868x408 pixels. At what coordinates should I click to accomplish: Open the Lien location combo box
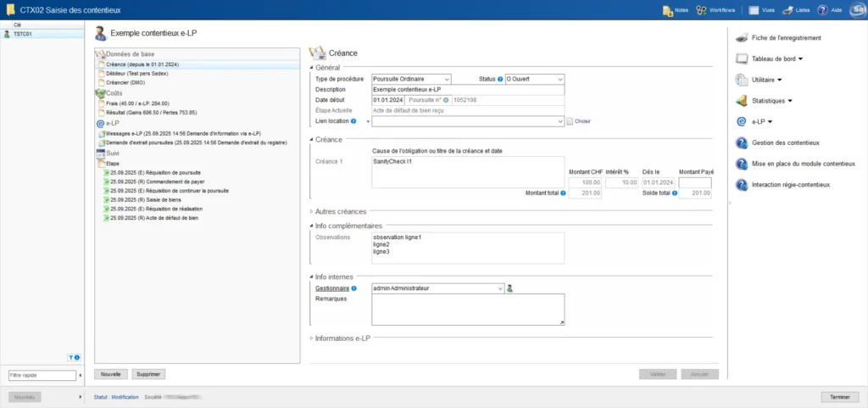point(468,121)
